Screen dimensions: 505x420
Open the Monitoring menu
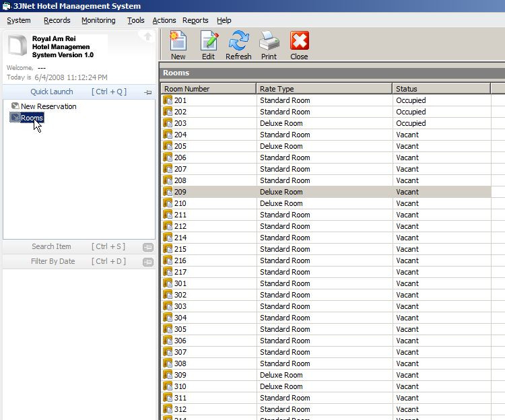point(98,20)
